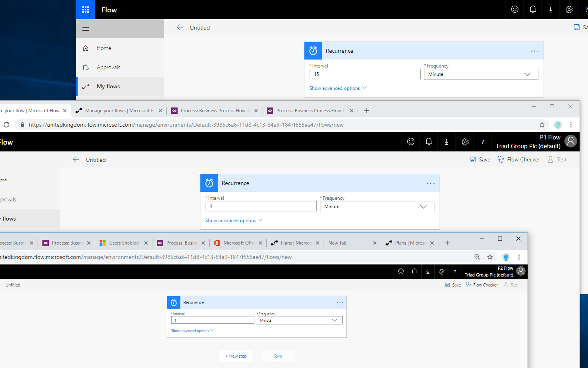Image resolution: width=588 pixels, height=368 pixels.
Task: Click the Home icon in the sidebar
Action: 86,48
